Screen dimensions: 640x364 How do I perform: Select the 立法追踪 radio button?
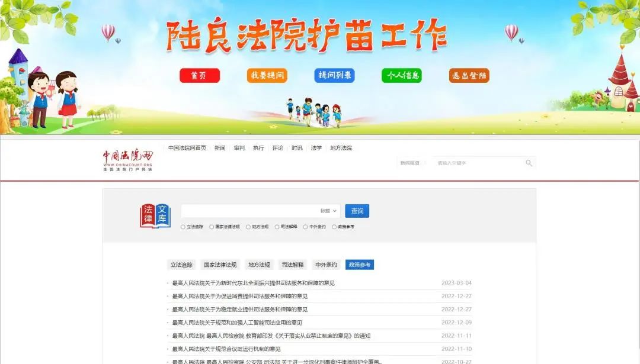[x=183, y=227]
